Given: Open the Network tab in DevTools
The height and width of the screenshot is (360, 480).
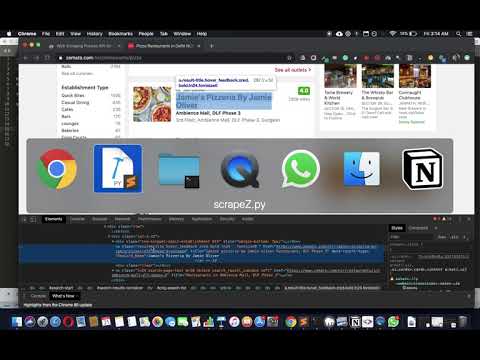Looking at the screenshot, I should (x=122, y=219).
